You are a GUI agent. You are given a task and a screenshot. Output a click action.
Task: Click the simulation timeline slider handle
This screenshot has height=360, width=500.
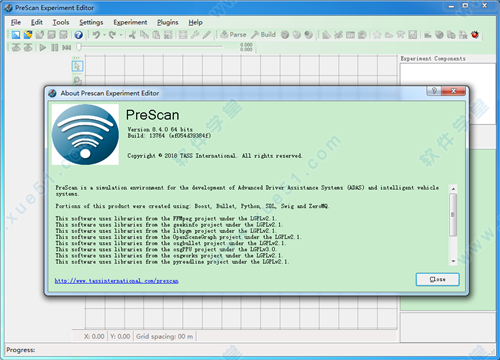click(79, 47)
